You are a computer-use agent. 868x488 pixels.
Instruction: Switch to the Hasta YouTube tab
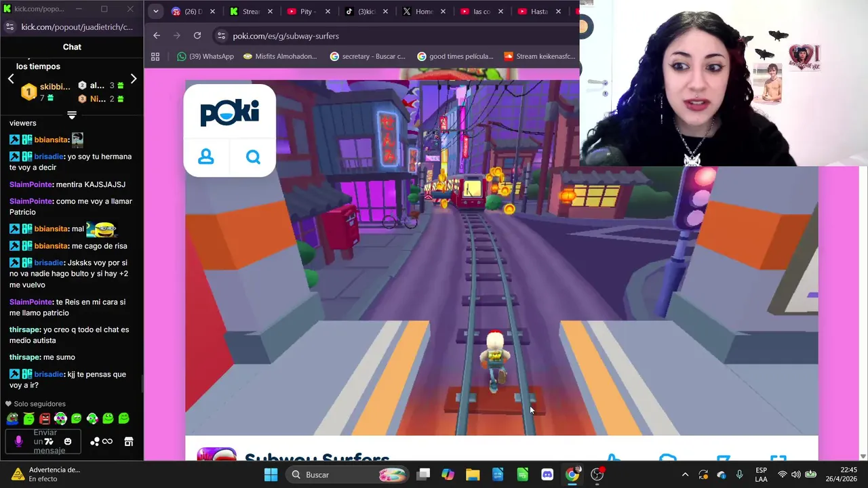540,12
